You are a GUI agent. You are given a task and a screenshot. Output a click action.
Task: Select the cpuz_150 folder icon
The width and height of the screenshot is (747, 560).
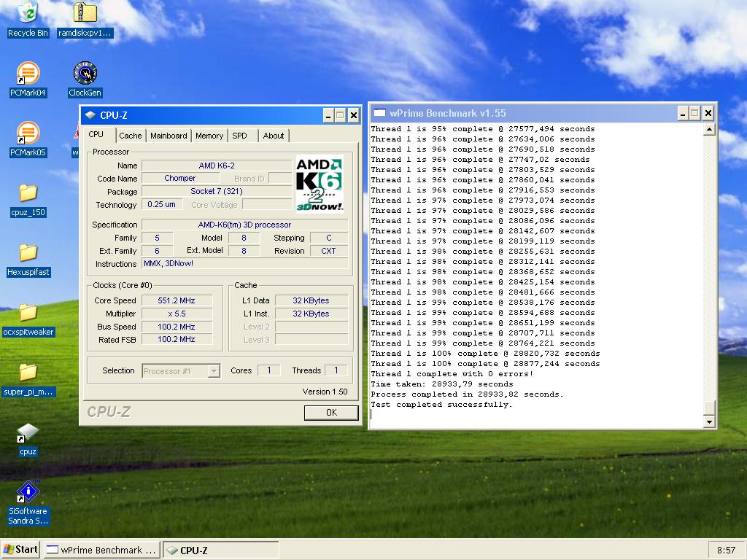click(x=28, y=200)
